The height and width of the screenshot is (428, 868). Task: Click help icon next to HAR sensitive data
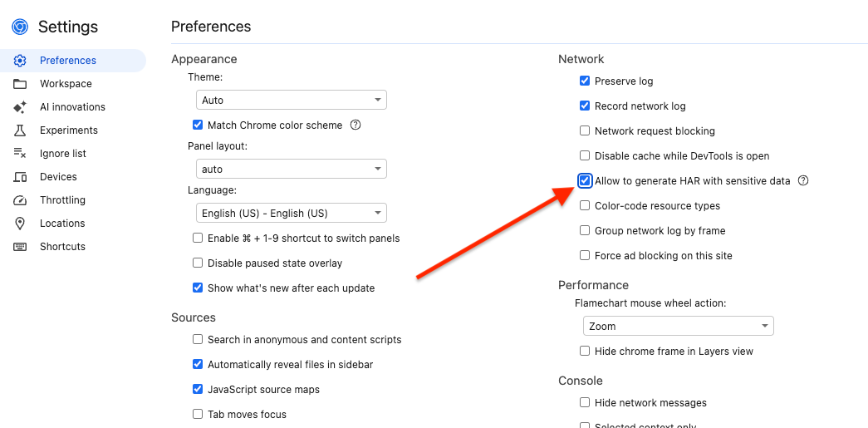pyautogui.click(x=803, y=181)
